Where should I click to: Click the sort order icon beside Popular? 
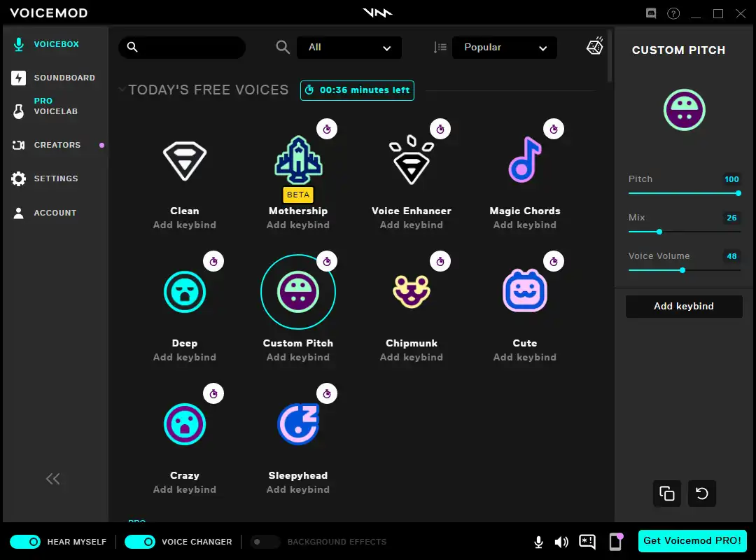click(x=440, y=48)
